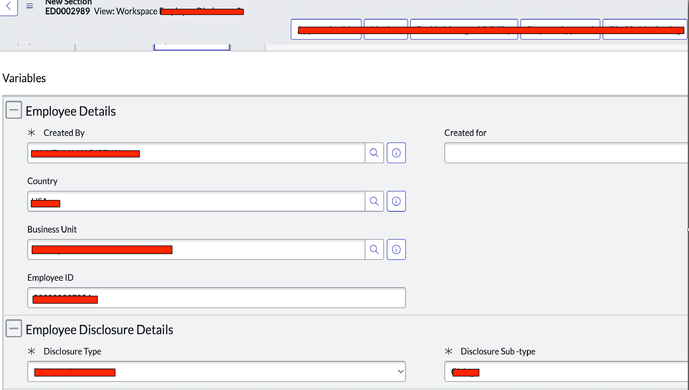
Task: Open the Disclosure Type dropdown
Action: pos(216,372)
